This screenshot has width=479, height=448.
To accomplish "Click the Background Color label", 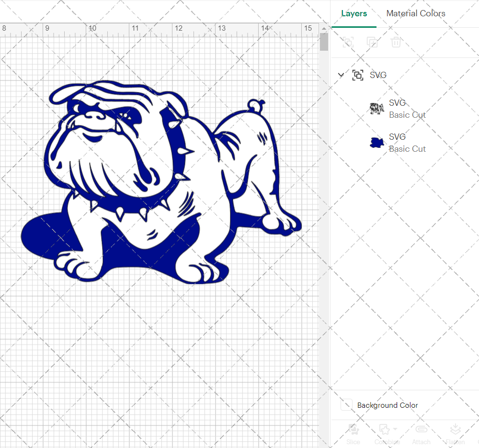I will [388, 405].
